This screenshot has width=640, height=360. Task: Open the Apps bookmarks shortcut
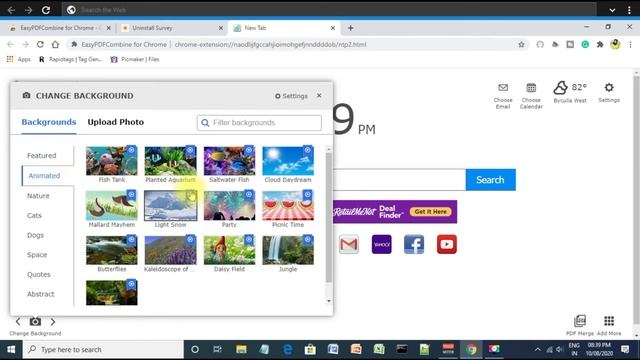tap(19, 59)
